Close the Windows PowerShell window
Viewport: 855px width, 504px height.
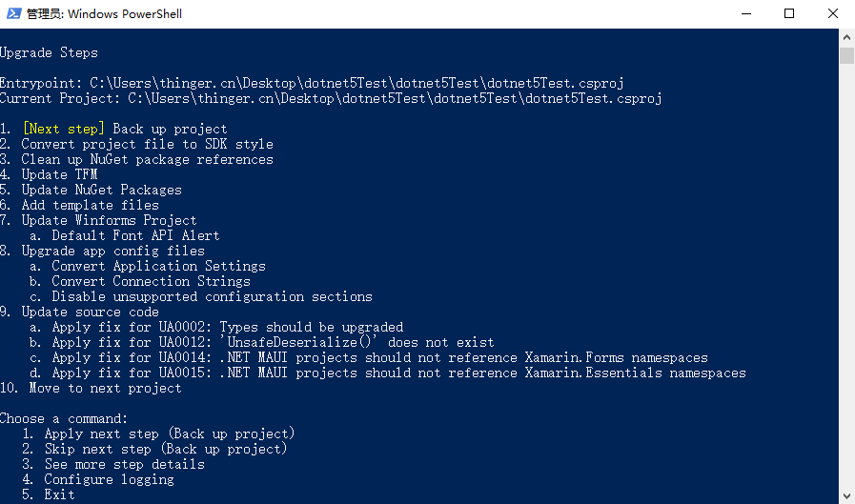click(833, 13)
